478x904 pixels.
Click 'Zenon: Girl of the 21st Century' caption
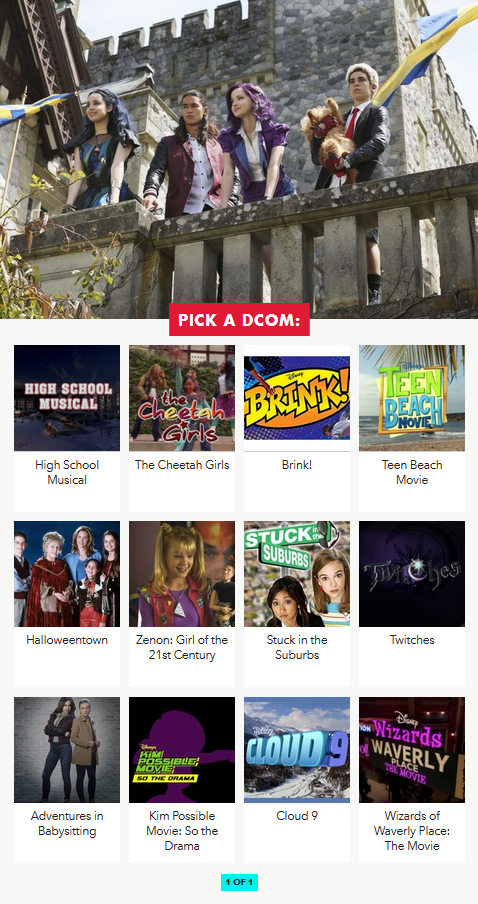182,647
